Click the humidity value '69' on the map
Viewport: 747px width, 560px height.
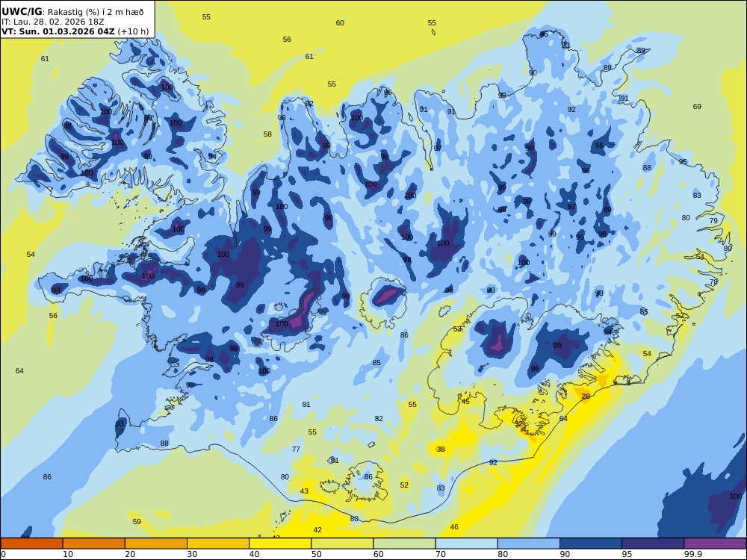point(697,107)
